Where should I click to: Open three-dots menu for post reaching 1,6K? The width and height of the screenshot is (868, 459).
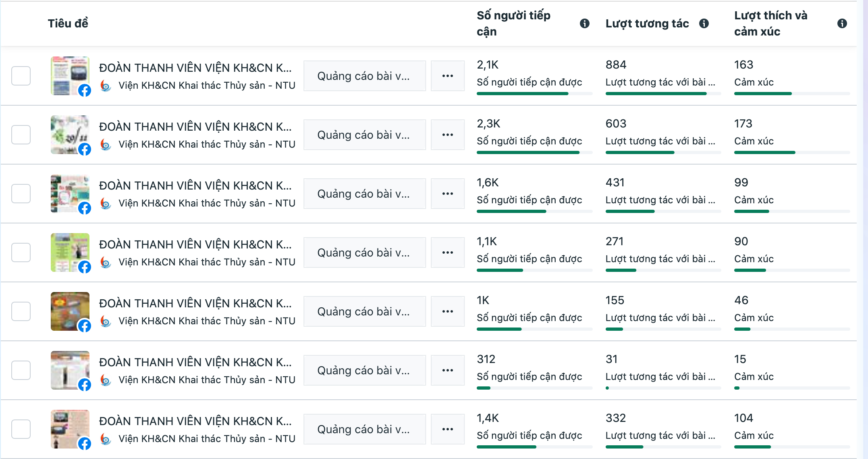(x=447, y=194)
